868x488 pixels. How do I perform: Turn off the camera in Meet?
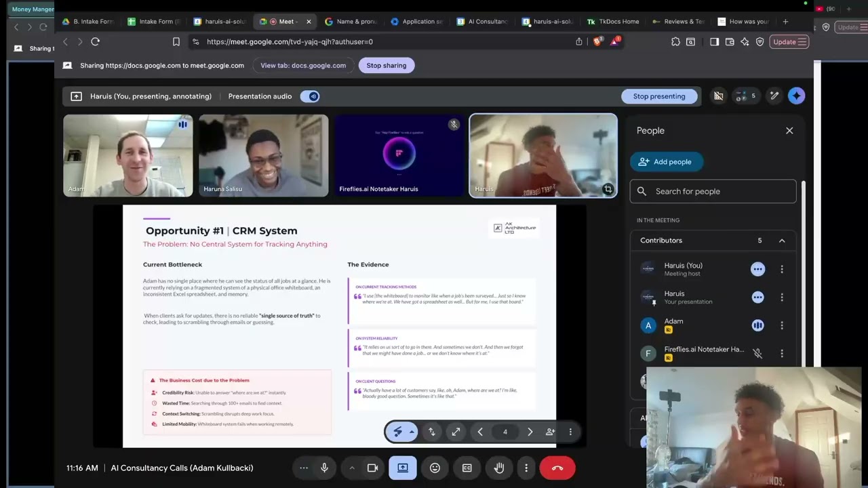click(372, 468)
